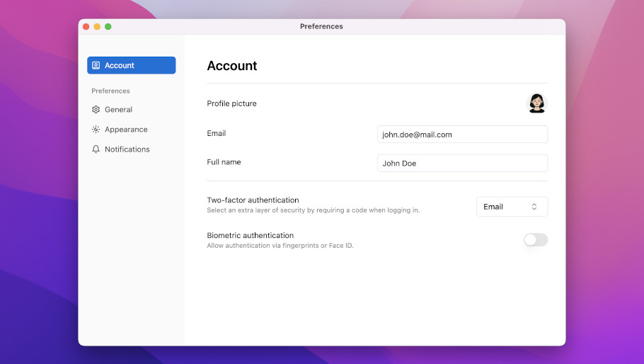Focus the Email field with john.doe@mail.com
Image resolution: width=644 pixels, height=364 pixels.
click(462, 135)
